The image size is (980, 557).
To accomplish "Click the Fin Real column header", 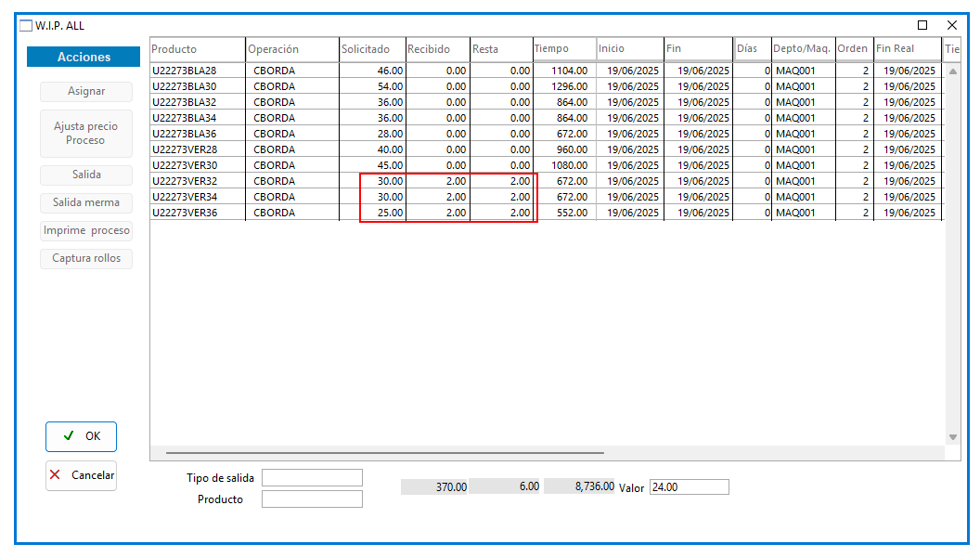I will [908, 49].
